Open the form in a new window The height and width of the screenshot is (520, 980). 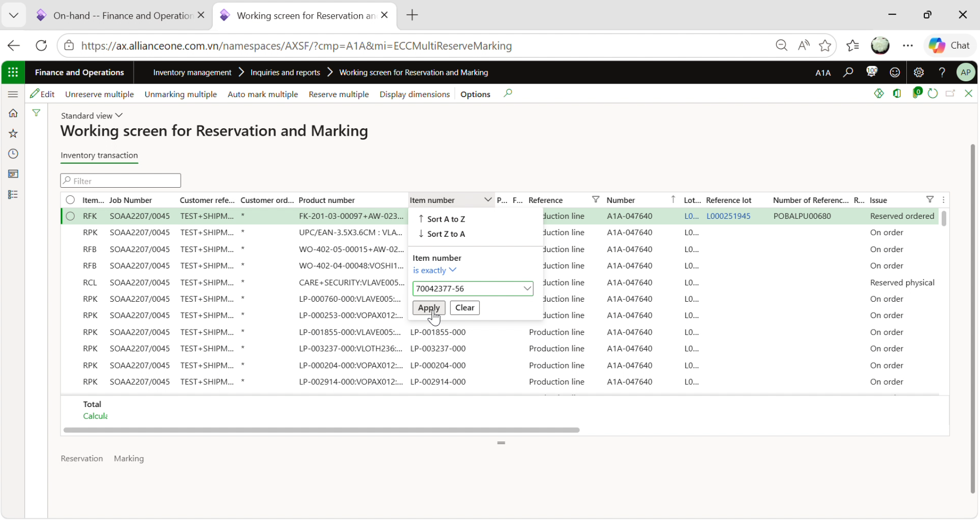(951, 93)
